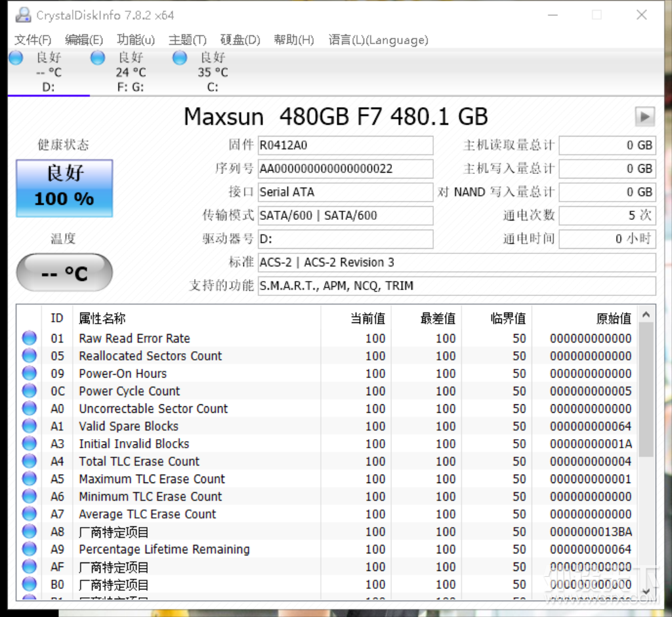Click the CrystalDiskInfo title bar app icon
Screen dimensions: 672x617
23,15
